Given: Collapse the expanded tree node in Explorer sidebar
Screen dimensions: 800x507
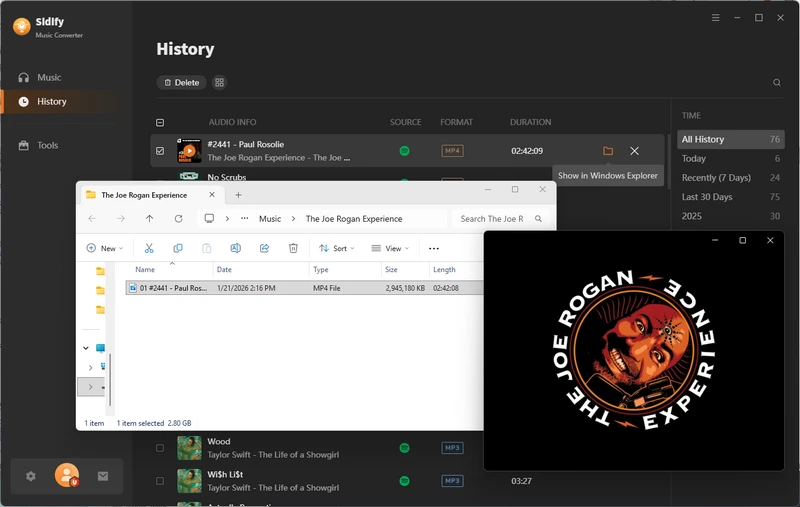Looking at the screenshot, I should (x=86, y=348).
